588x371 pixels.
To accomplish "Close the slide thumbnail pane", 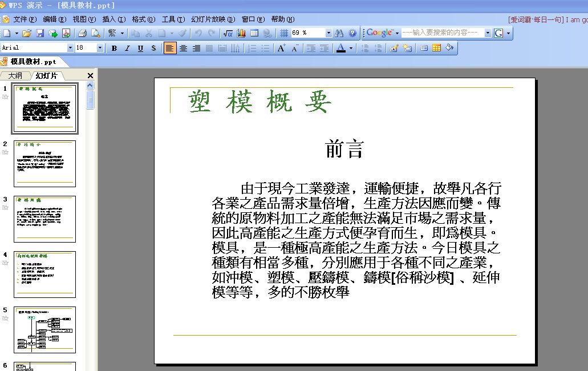I will click(x=90, y=76).
